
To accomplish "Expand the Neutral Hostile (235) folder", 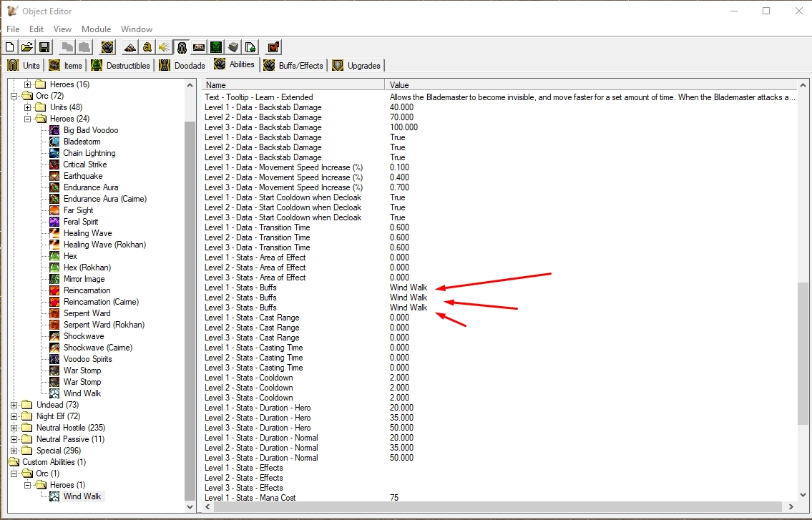I will [14, 428].
